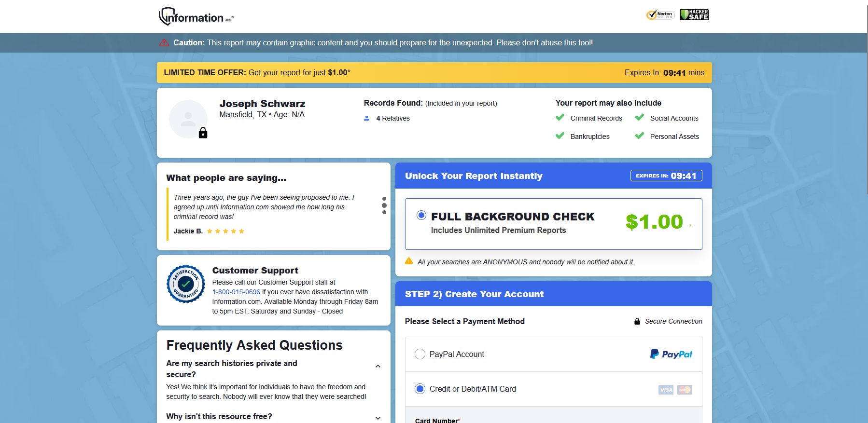Click the red caution warning triangle
Image resolution: width=868 pixels, height=423 pixels.
[164, 42]
